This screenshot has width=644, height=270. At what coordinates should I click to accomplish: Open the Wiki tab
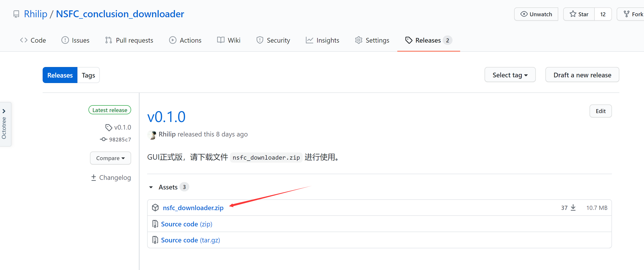click(228, 40)
